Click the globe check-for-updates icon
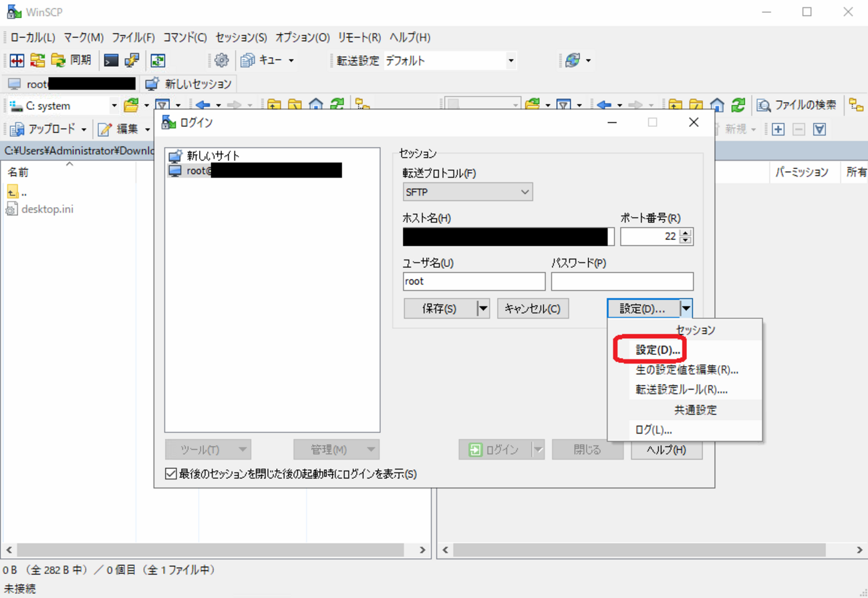The height and width of the screenshot is (598, 868). (x=573, y=61)
